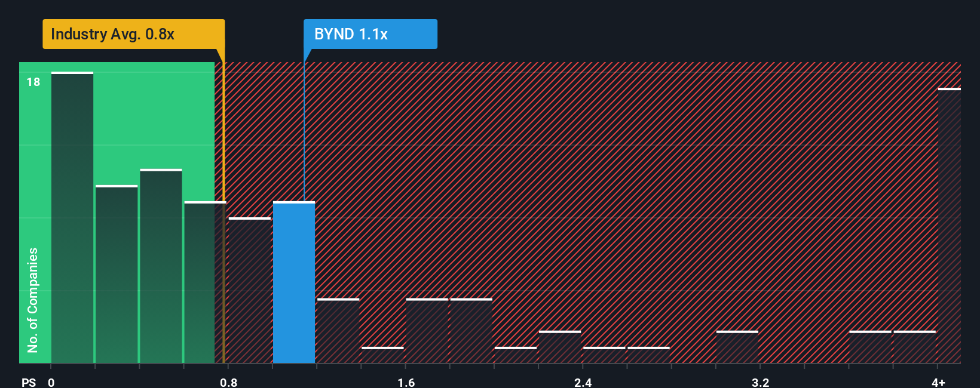The height and width of the screenshot is (388, 980).
Task: Click the y-axis value 18
Action: tap(33, 82)
